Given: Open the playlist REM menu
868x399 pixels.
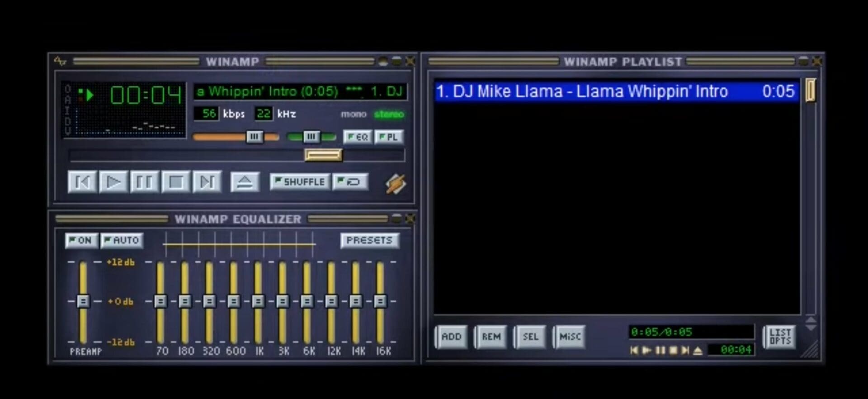Looking at the screenshot, I should (491, 337).
